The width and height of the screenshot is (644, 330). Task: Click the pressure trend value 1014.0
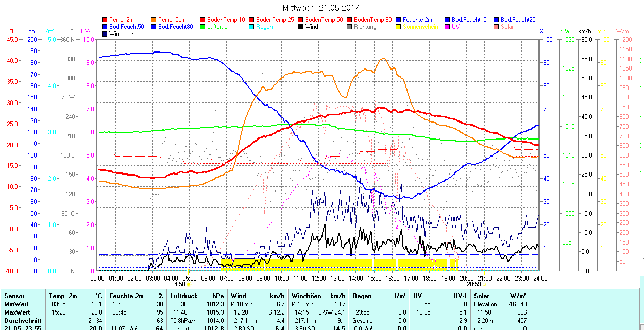pos(215,321)
